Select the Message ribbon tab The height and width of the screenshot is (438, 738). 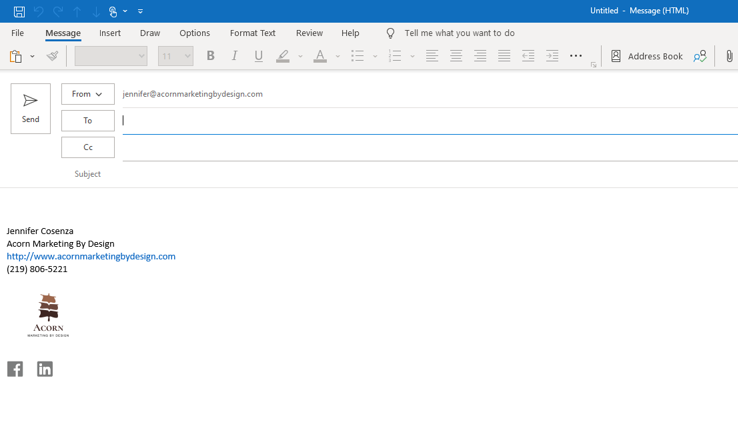[x=63, y=33]
